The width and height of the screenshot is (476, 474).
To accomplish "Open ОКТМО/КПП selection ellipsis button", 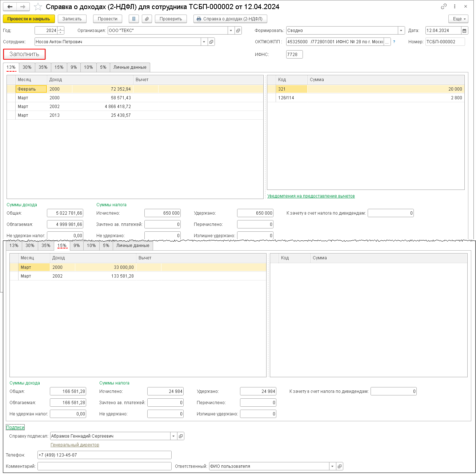I will tap(387, 42).
